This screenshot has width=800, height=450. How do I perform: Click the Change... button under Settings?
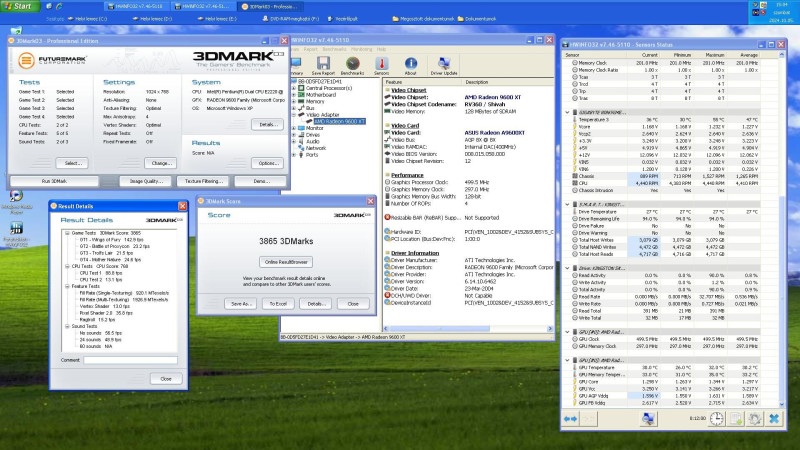[x=161, y=163]
